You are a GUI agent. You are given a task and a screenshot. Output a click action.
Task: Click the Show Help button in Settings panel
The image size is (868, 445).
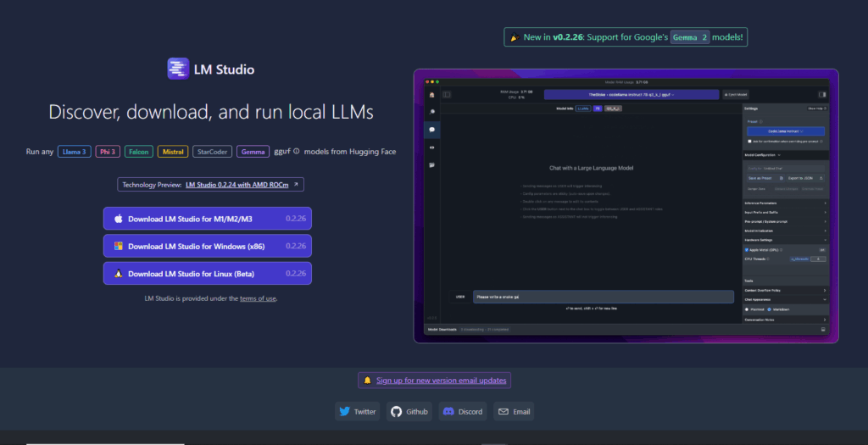pos(816,108)
